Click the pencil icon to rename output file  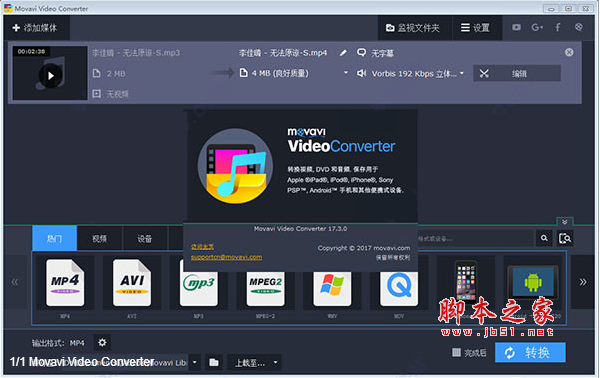click(343, 53)
